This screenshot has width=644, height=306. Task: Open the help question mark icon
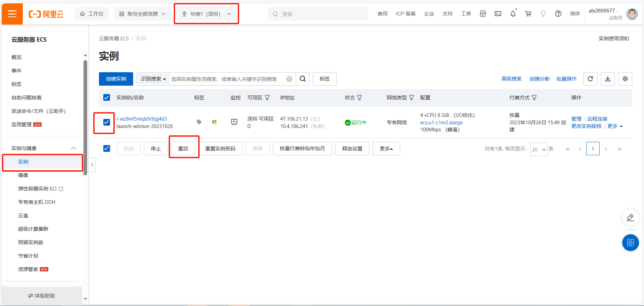click(x=558, y=14)
